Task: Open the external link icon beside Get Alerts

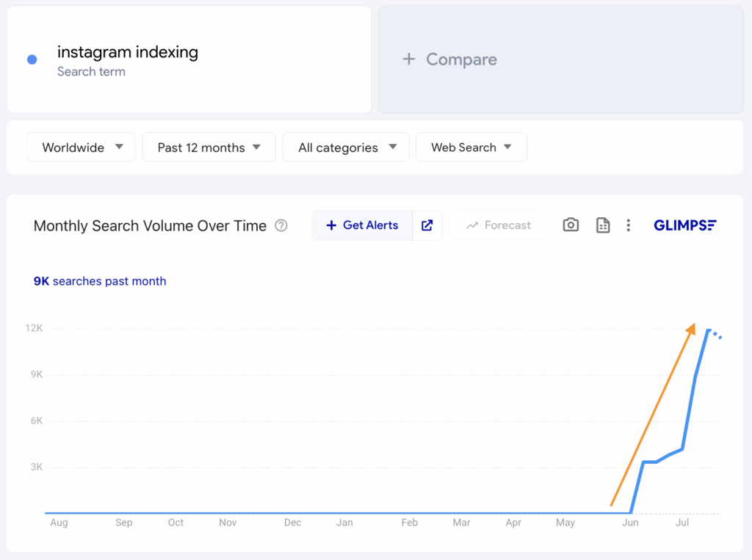Action: tap(427, 225)
